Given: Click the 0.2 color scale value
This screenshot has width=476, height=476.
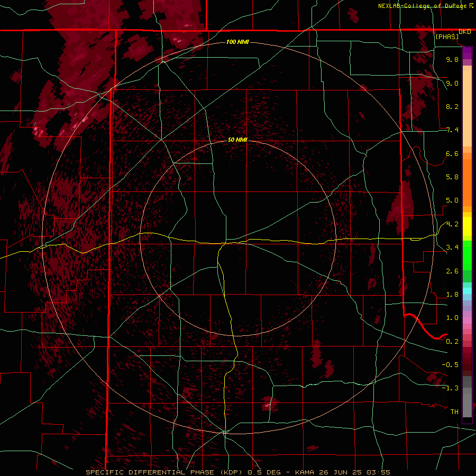Looking at the screenshot, I should pyautogui.click(x=452, y=342).
